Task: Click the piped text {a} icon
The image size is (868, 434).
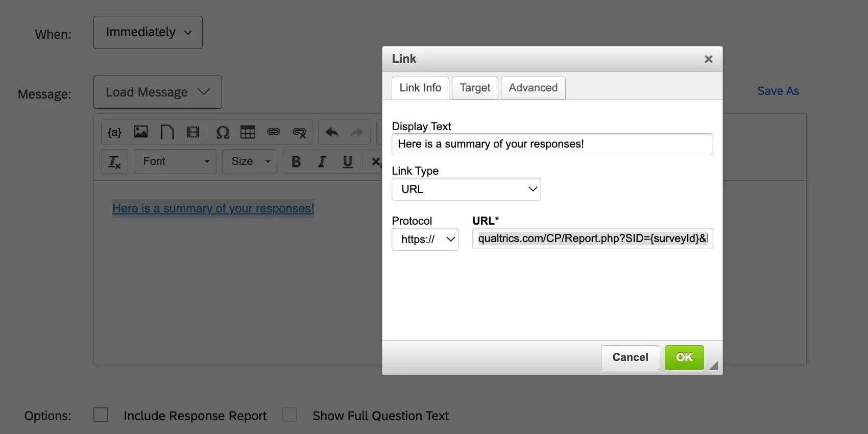Action: (x=115, y=133)
